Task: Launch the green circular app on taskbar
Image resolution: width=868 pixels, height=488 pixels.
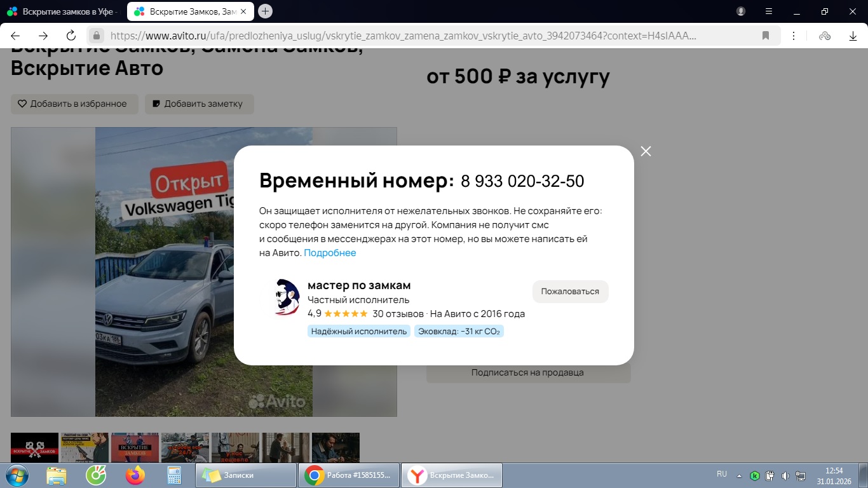Action: tap(96, 475)
